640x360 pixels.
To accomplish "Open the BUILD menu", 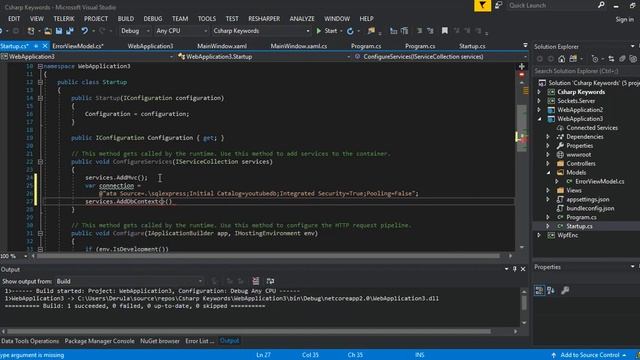I will click(126, 19).
